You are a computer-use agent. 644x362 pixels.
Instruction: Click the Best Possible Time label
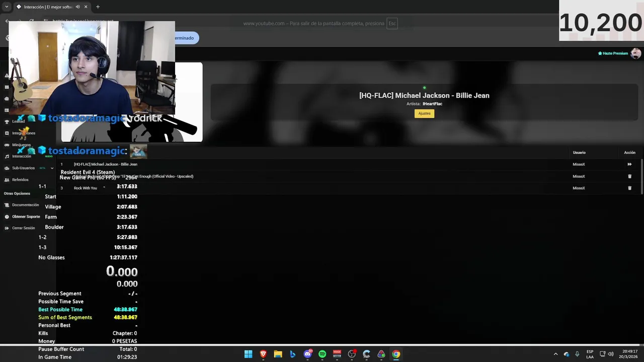click(60, 310)
